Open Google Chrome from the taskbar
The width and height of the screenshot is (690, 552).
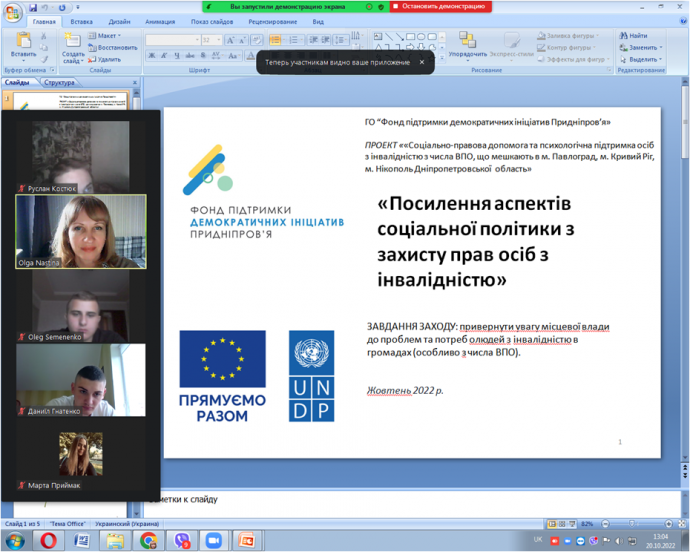pyautogui.click(x=148, y=540)
